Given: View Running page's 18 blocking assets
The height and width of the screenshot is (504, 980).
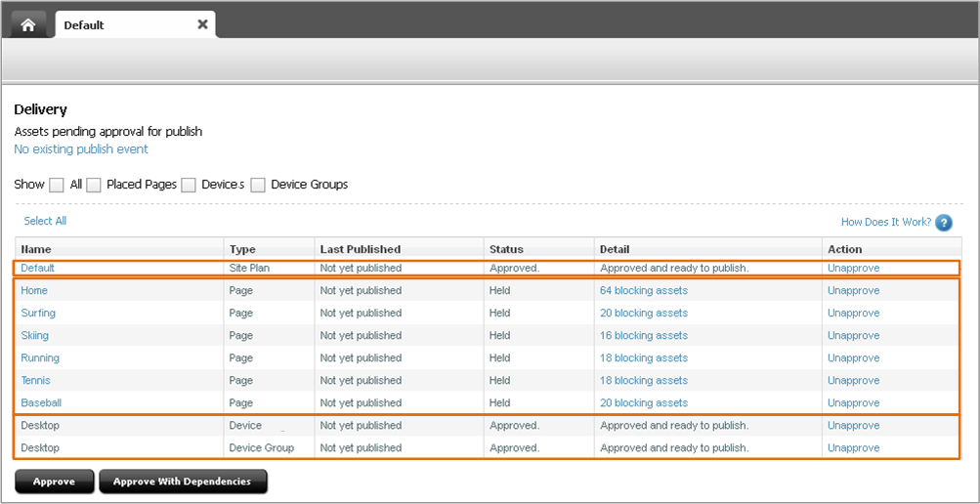Looking at the screenshot, I should pyautogui.click(x=644, y=357).
